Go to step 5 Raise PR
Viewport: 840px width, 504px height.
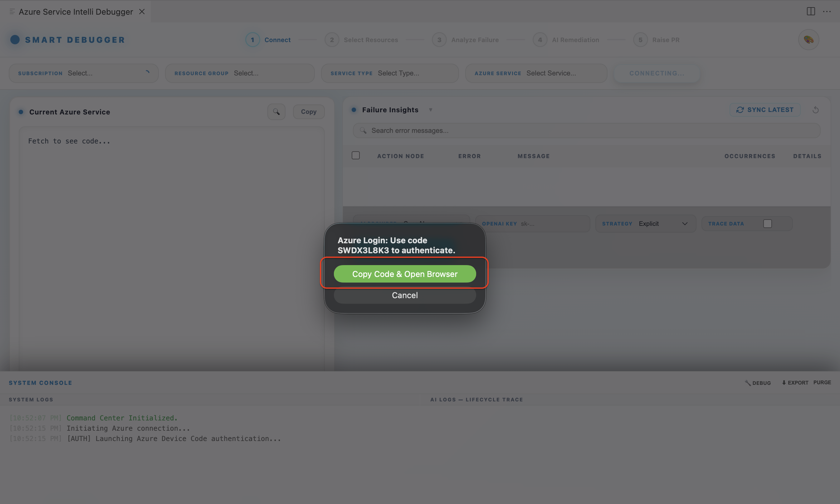657,40
